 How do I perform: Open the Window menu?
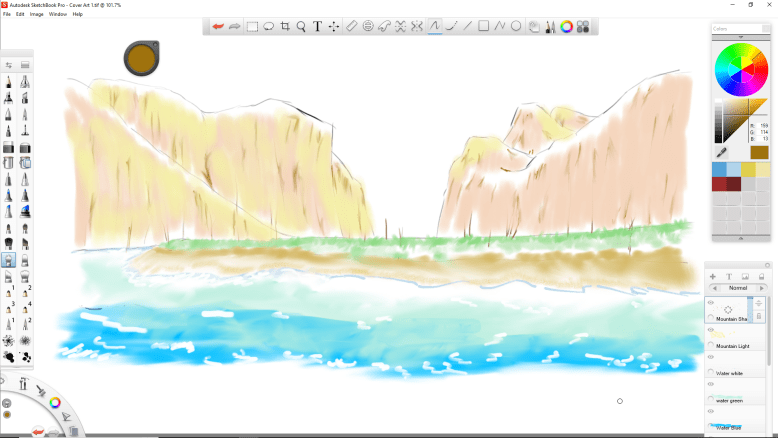(x=58, y=14)
